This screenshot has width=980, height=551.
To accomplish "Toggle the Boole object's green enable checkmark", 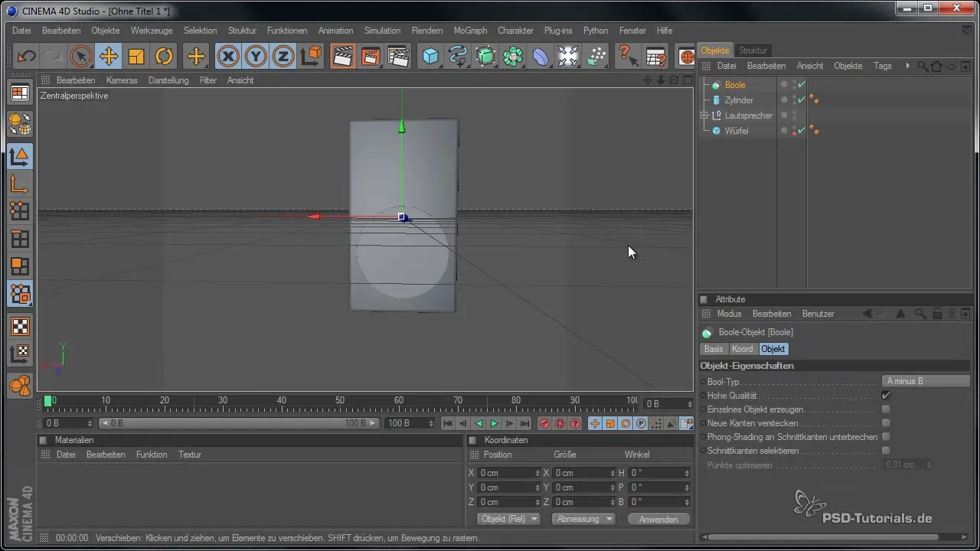I will [802, 85].
